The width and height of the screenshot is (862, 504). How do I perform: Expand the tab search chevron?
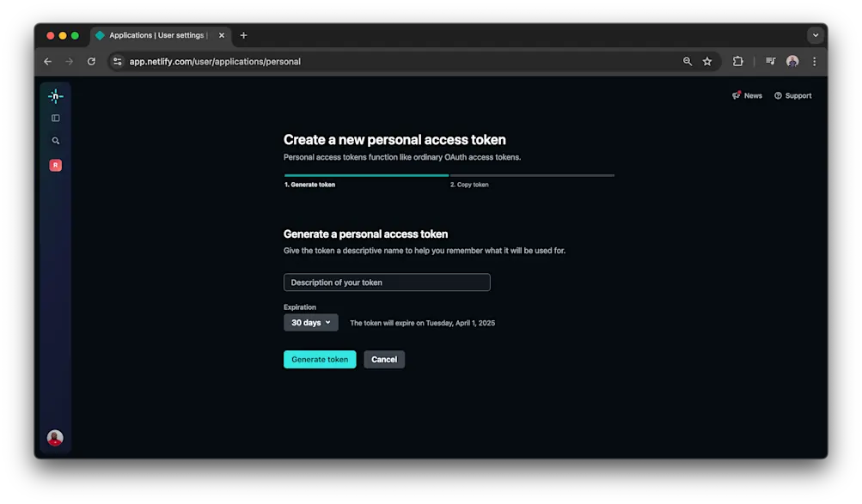(815, 35)
